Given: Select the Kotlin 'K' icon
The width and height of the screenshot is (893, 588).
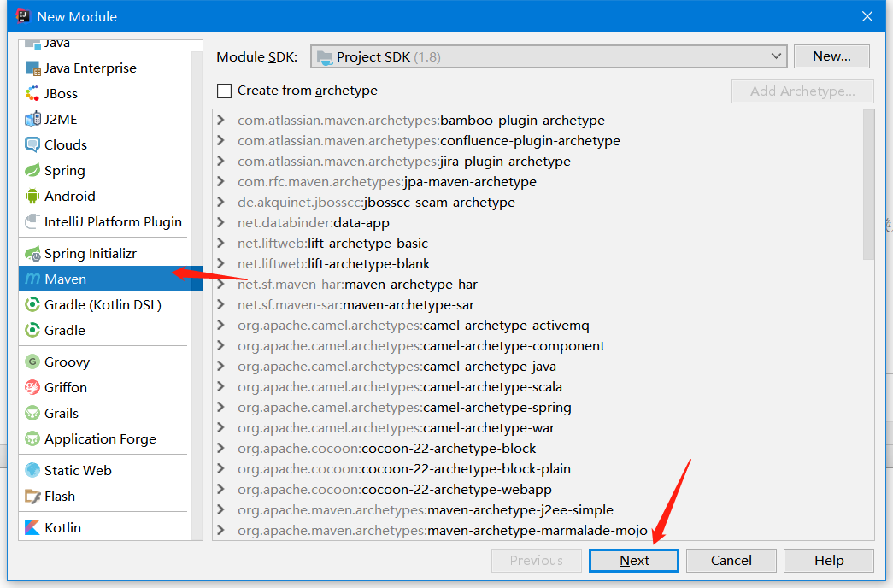Looking at the screenshot, I should click(33, 527).
